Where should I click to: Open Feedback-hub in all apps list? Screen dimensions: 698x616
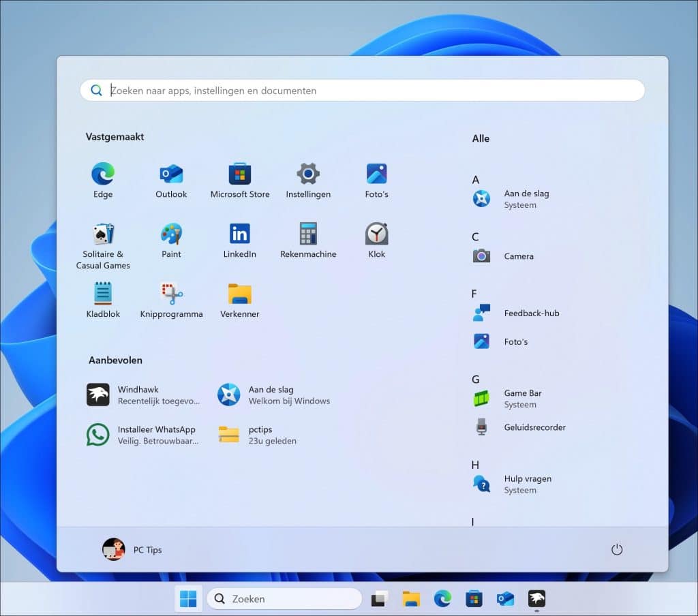click(x=530, y=313)
